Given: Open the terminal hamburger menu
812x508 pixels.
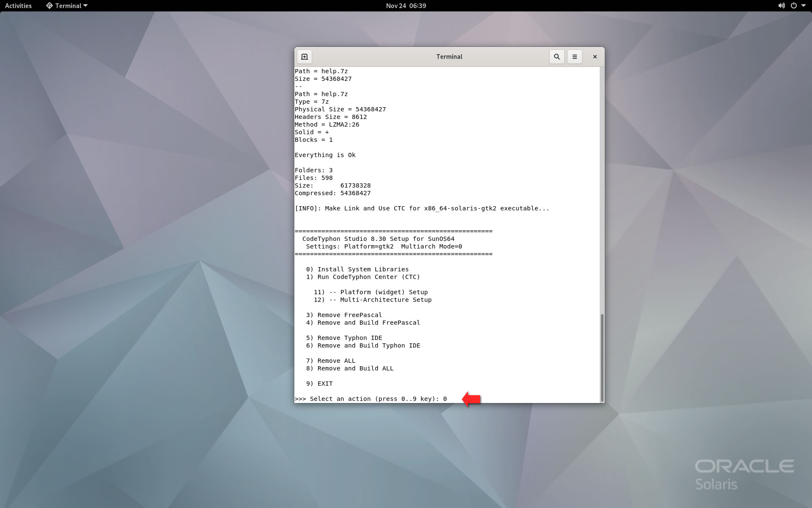Looking at the screenshot, I should (574, 57).
